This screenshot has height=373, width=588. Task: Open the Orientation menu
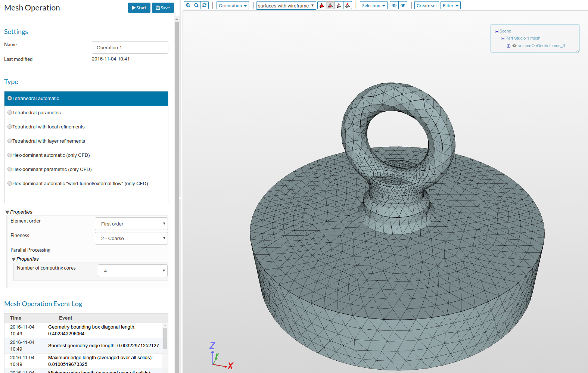(x=232, y=6)
